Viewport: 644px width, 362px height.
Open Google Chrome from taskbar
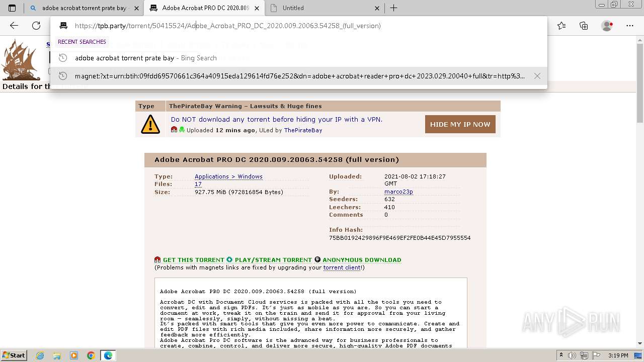[91, 355]
